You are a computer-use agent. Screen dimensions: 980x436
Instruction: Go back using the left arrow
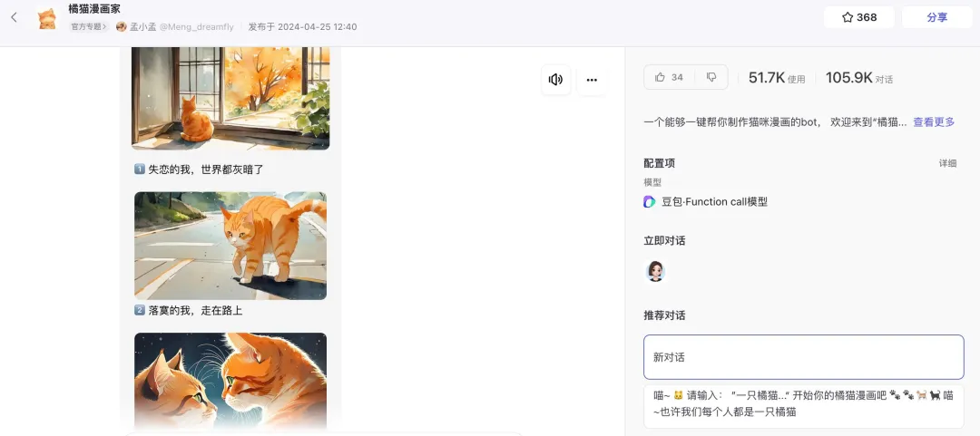click(x=14, y=17)
